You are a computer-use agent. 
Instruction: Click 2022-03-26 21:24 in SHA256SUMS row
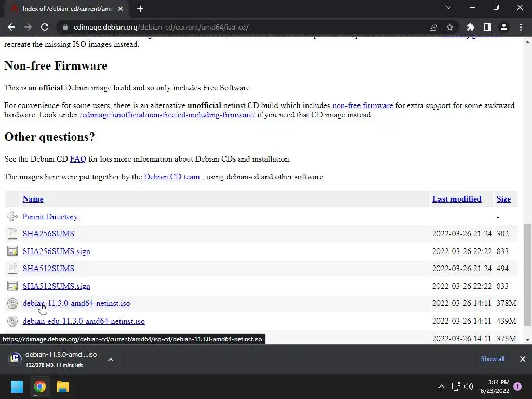click(x=462, y=234)
